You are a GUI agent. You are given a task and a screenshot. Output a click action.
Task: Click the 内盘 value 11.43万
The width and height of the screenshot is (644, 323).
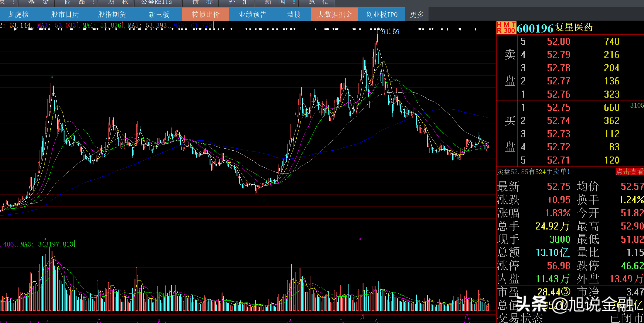pyautogui.click(x=553, y=279)
